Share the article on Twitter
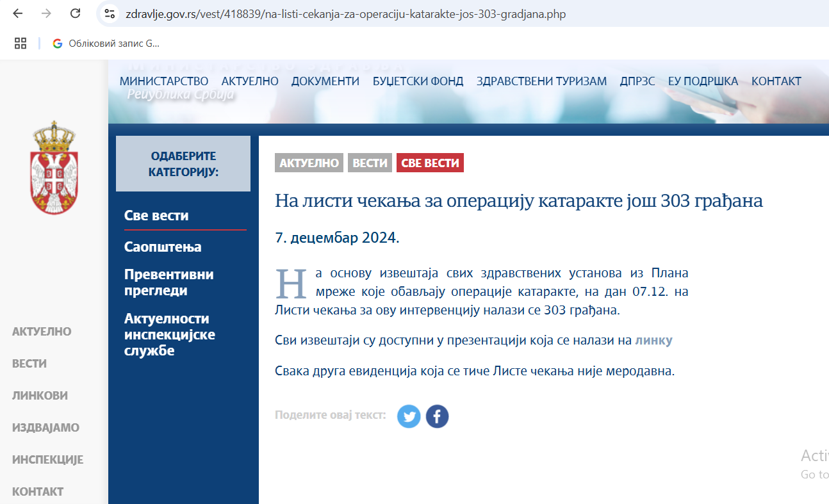Screen dimensions: 829x504 point(409,416)
